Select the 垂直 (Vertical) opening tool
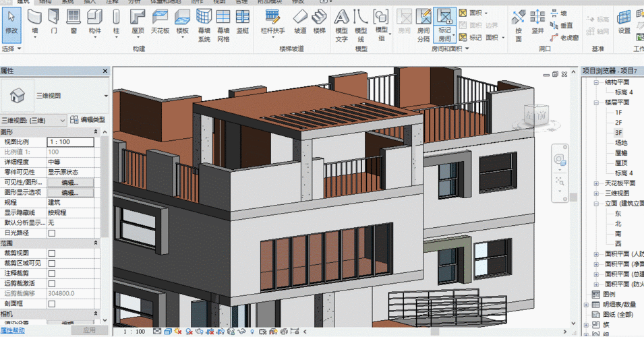 point(562,26)
